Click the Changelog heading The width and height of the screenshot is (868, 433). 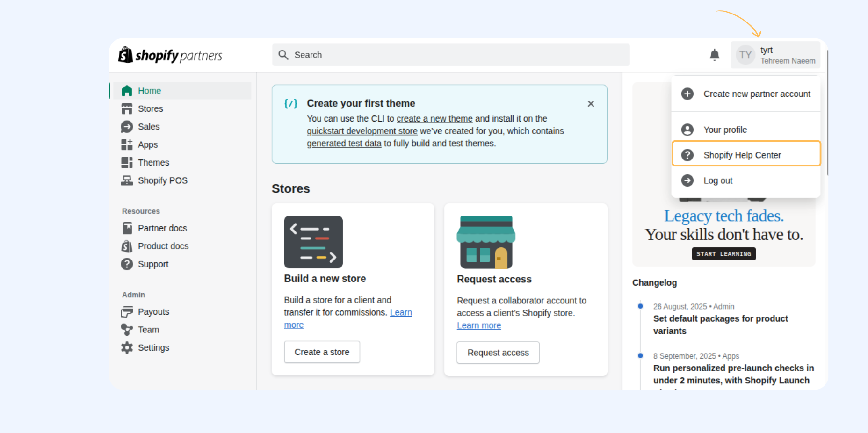click(655, 282)
